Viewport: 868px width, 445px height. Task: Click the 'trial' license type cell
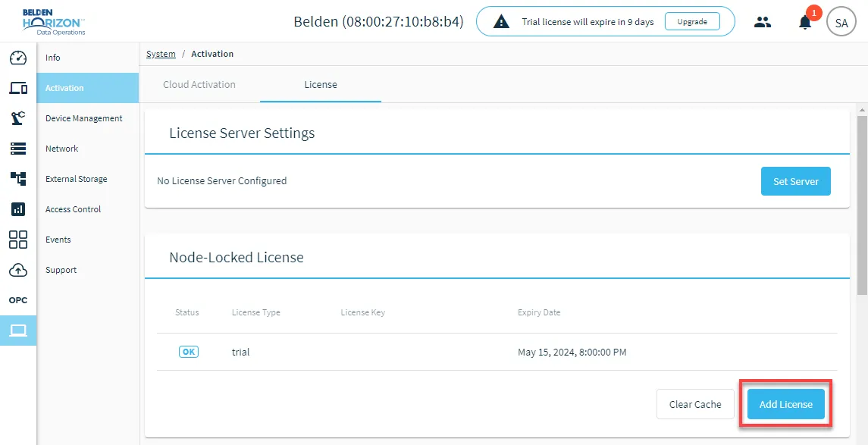[x=241, y=352]
